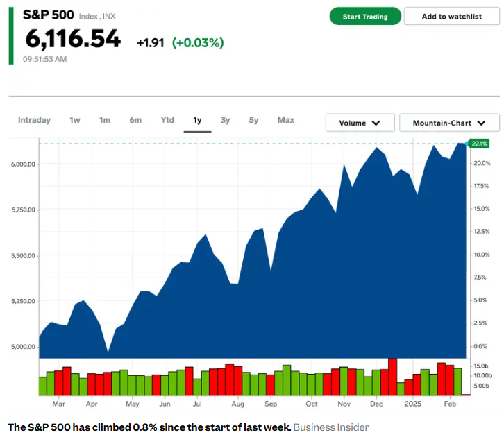Select the 6m time range
Image resolution: width=504 pixels, height=444 pixels.
(135, 120)
